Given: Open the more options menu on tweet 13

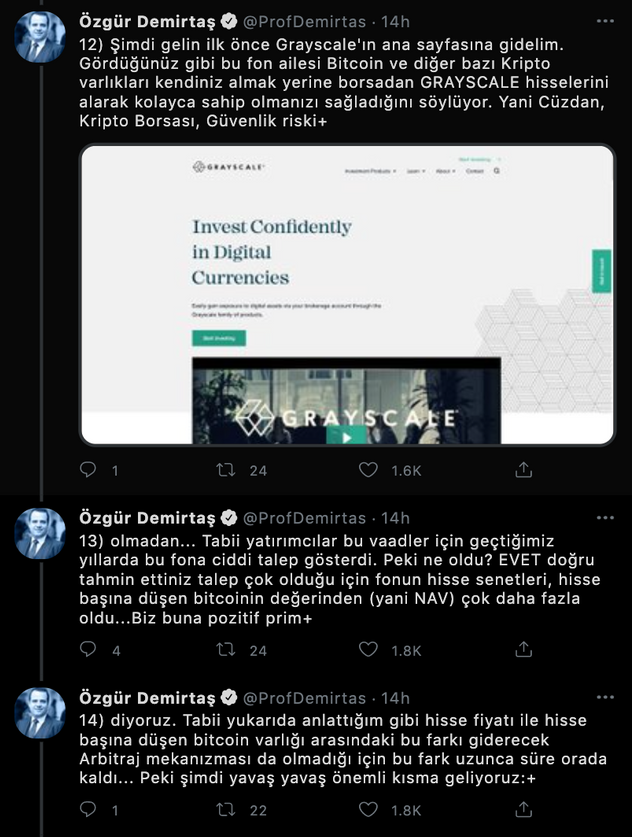Looking at the screenshot, I should click(x=605, y=518).
